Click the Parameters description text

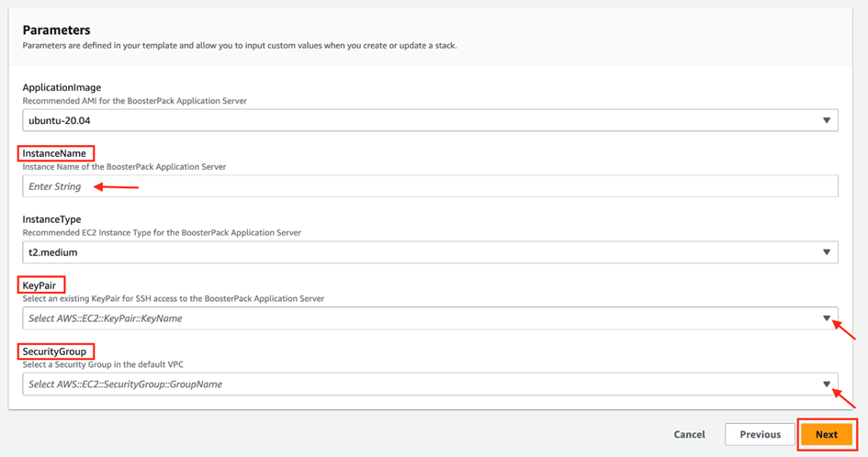(x=239, y=46)
